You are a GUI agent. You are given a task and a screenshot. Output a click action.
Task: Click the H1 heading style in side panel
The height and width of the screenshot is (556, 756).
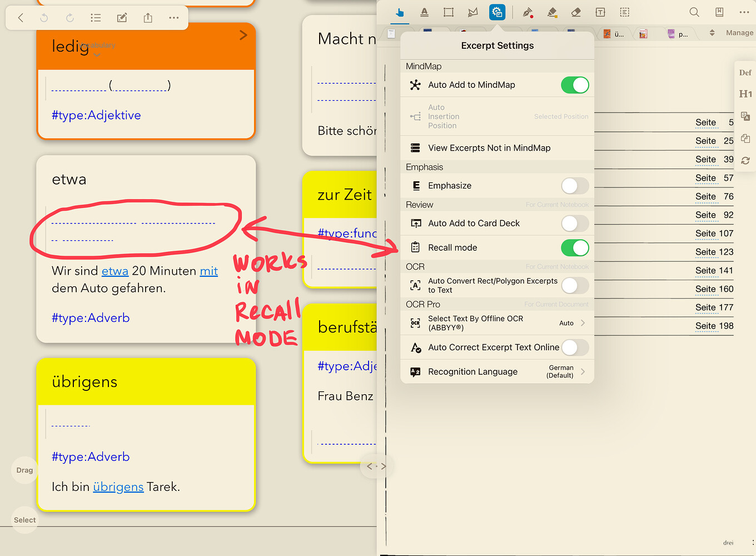tap(745, 94)
